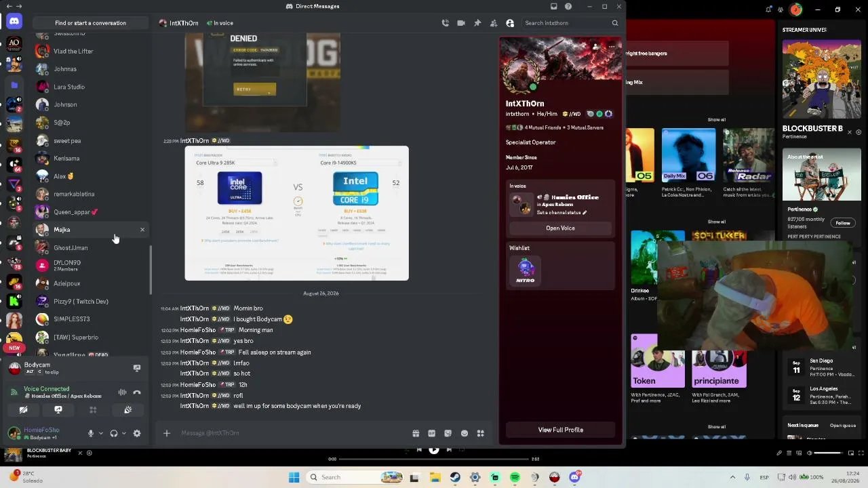Play or pause the Spotify track
This screenshot has width=868, height=488.
pyautogui.click(x=434, y=449)
